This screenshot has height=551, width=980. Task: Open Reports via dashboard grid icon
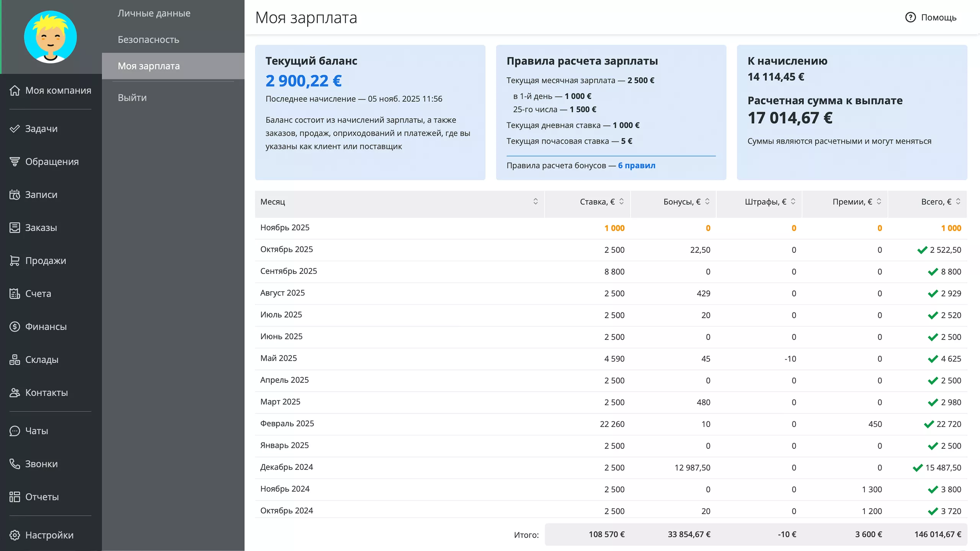click(15, 497)
